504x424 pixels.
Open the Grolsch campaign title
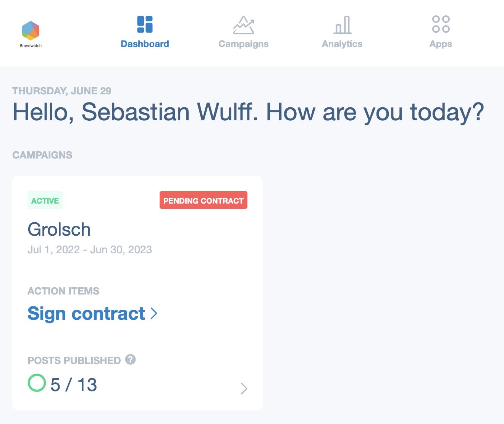(x=59, y=230)
